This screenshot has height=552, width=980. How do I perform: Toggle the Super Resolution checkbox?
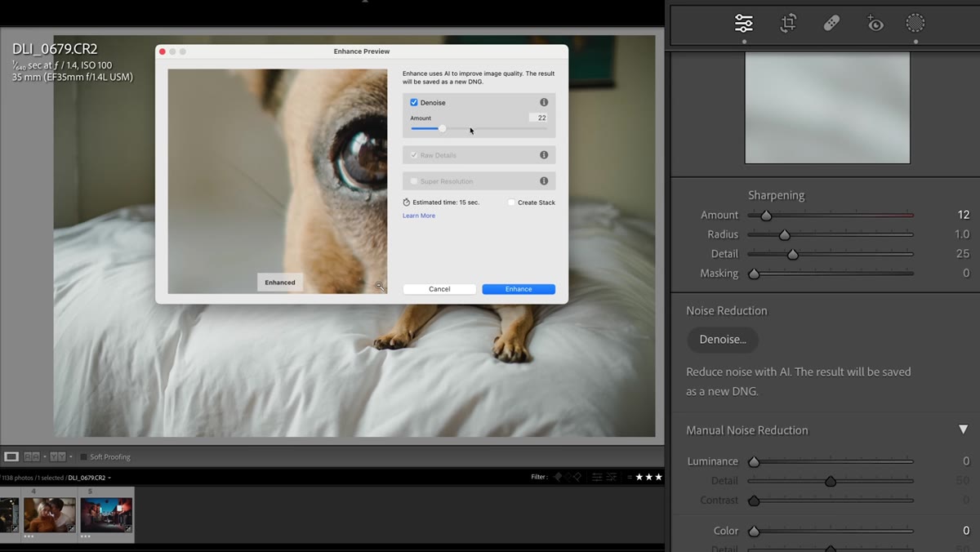click(x=414, y=180)
